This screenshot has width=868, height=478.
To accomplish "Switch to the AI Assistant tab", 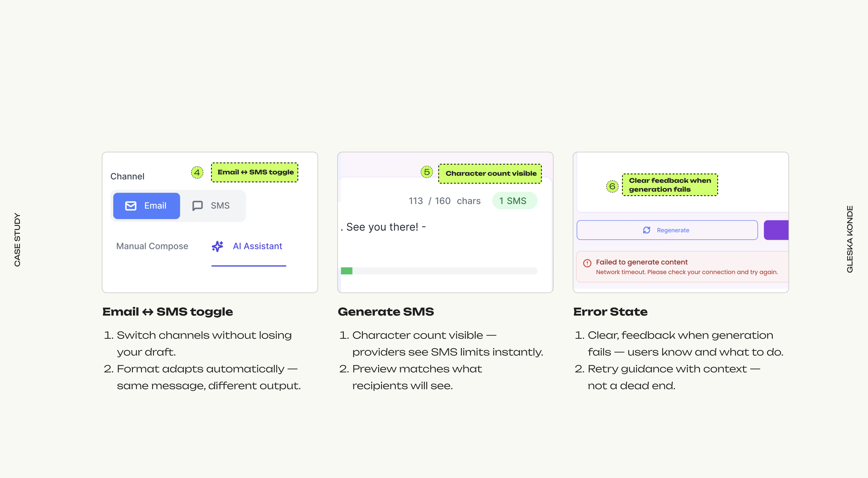I will 257,246.
